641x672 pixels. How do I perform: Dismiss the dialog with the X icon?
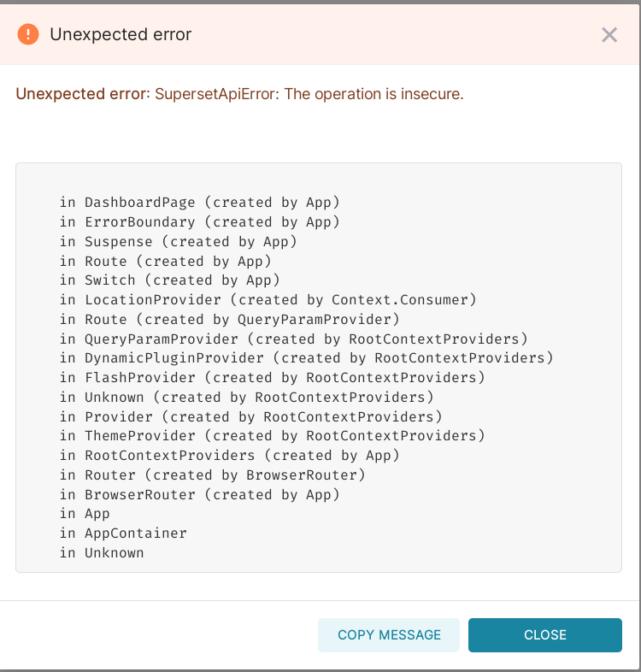point(609,35)
